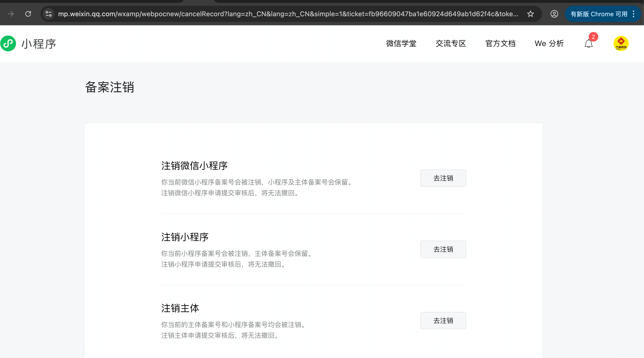Click the green Mini Program logo icon

[x=8, y=44]
